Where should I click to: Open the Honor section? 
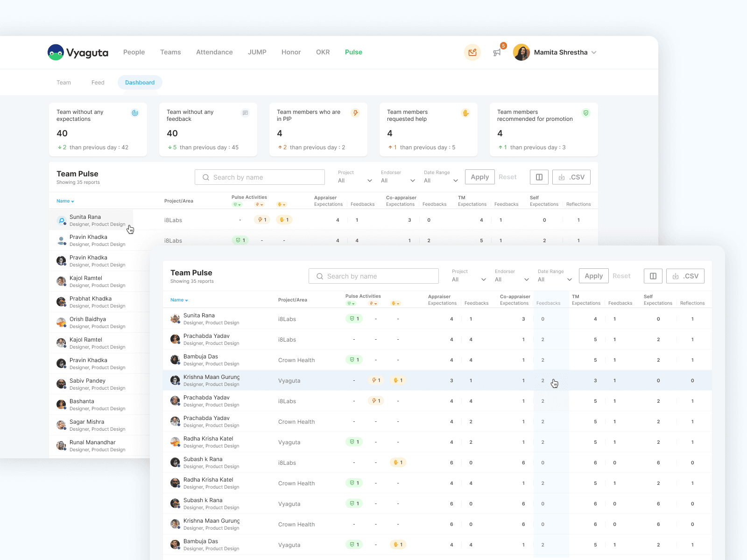291,52
